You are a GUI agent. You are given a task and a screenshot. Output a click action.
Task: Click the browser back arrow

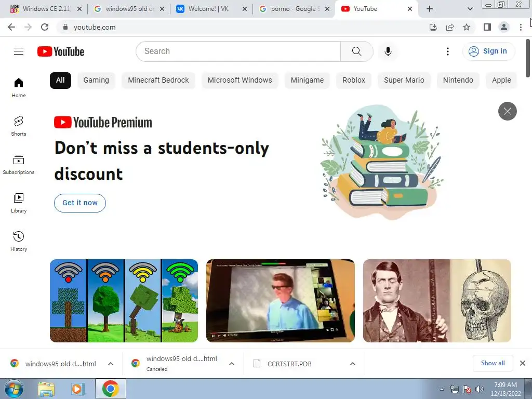tap(11, 27)
